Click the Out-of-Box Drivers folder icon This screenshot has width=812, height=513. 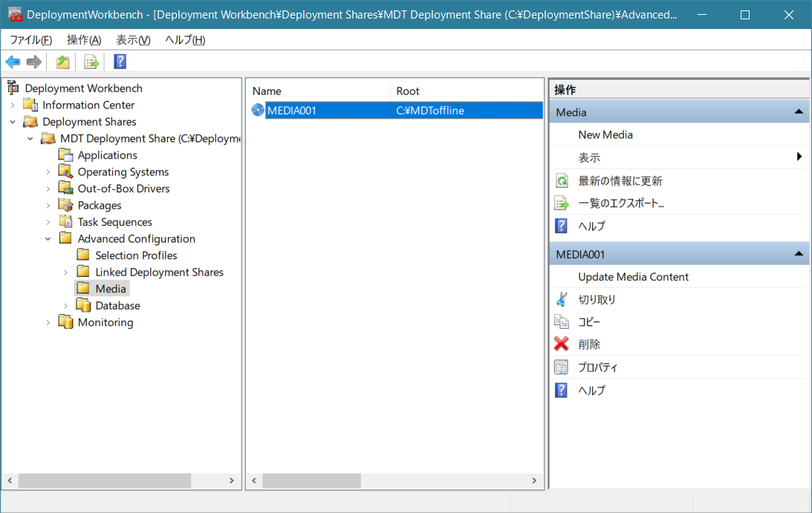[x=66, y=188]
